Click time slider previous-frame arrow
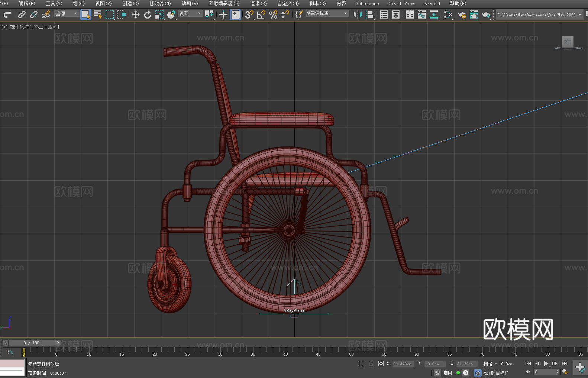The height and width of the screenshot is (378, 588). [x=6, y=343]
